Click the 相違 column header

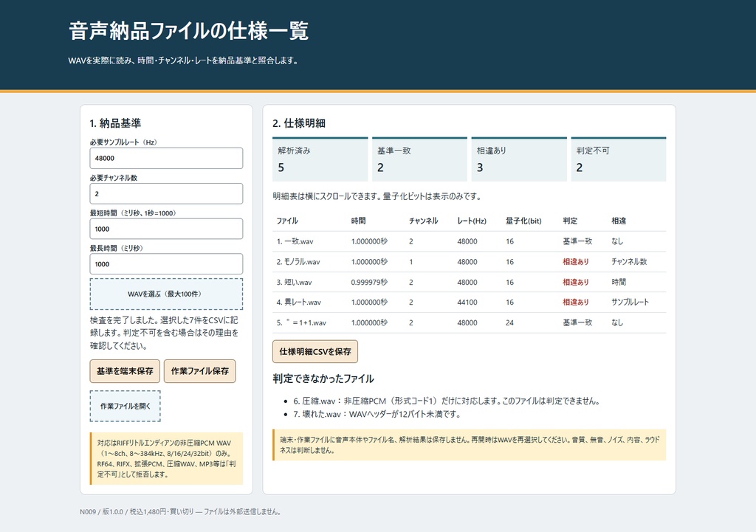pos(619,221)
